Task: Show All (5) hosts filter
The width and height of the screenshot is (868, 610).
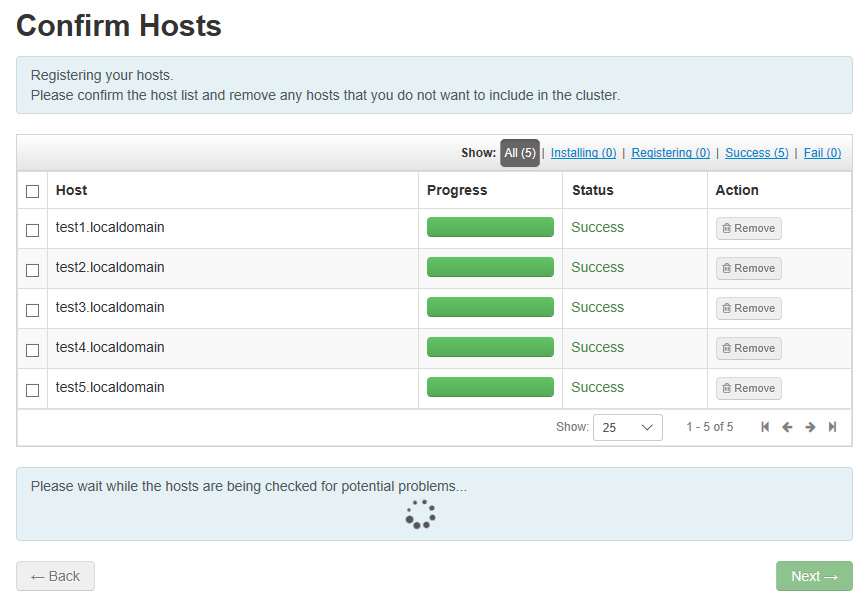Action: coord(519,153)
